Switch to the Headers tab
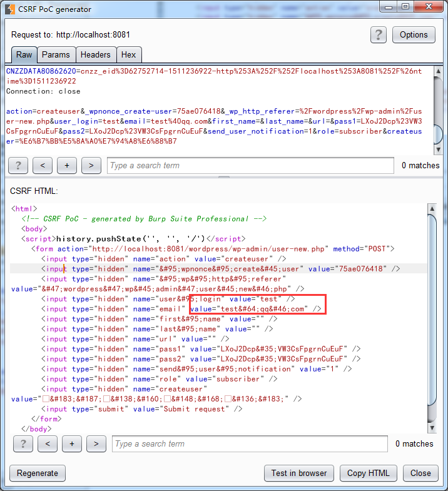448x491 pixels. click(x=96, y=55)
